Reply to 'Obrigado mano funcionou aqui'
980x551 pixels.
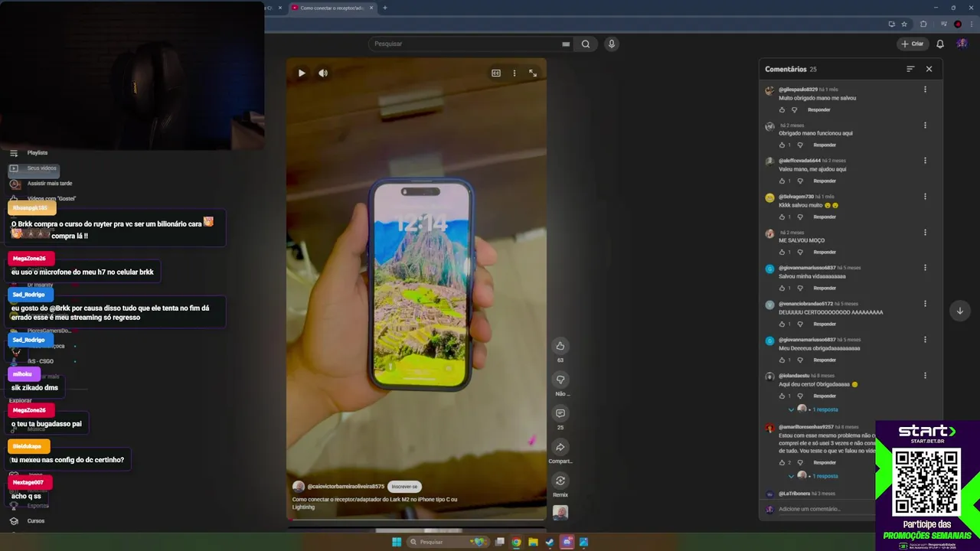(x=825, y=145)
